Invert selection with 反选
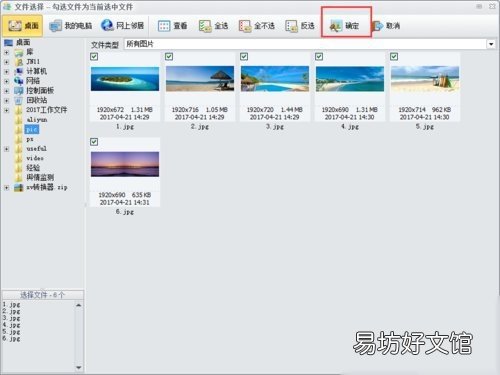The width and height of the screenshot is (500, 375). point(300,26)
